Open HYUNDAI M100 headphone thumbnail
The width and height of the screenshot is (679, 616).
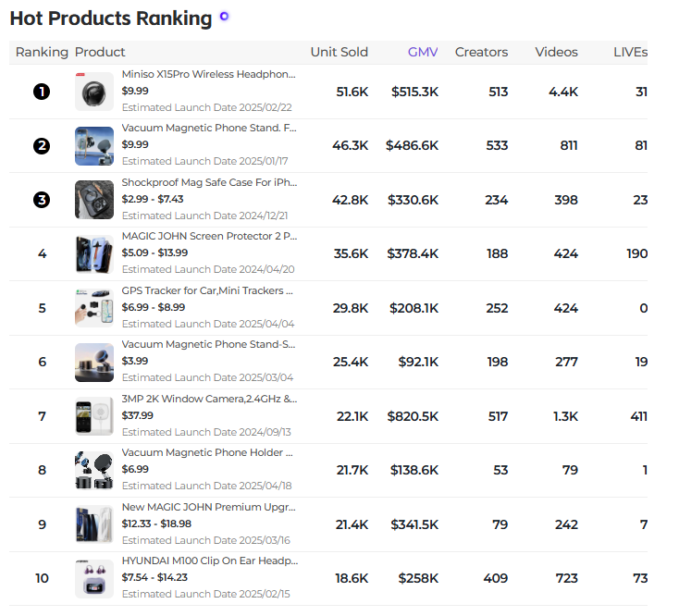pos(94,579)
